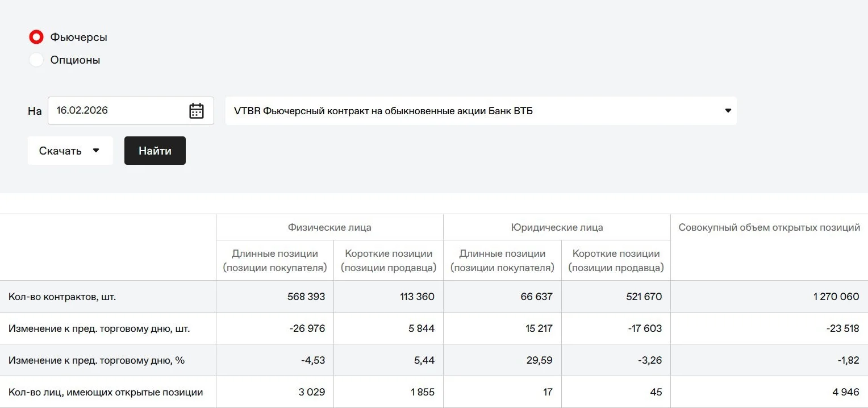Select the Фьючерсы radio button
This screenshot has width=868, height=408.
point(36,38)
